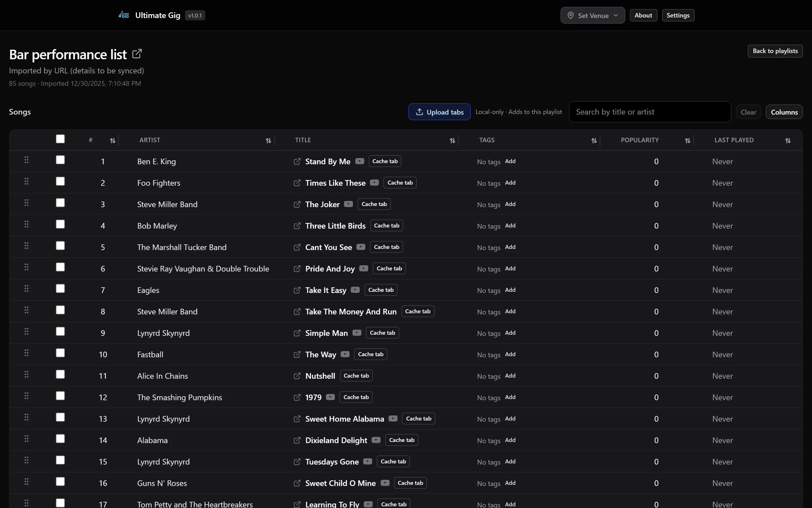This screenshot has height=508, width=812.
Task: Open the Set Venue dropdown
Action: 593,16
